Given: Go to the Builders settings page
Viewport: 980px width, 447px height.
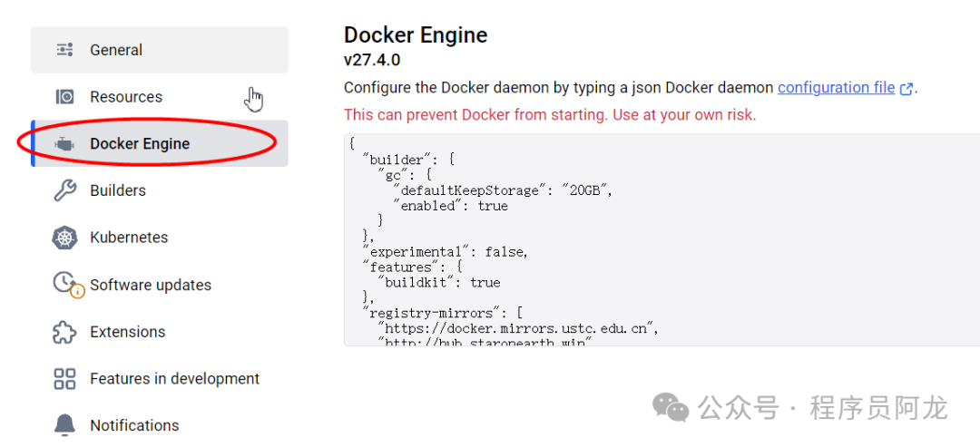Looking at the screenshot, I should (118, 190).
